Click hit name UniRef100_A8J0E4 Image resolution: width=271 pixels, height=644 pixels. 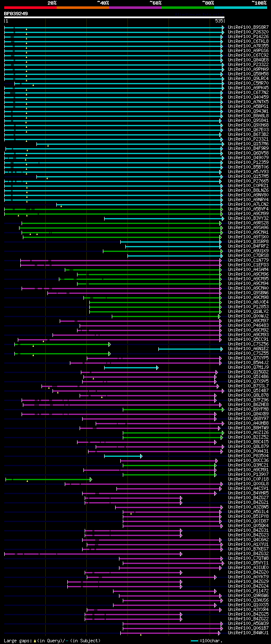coord(248,302)
